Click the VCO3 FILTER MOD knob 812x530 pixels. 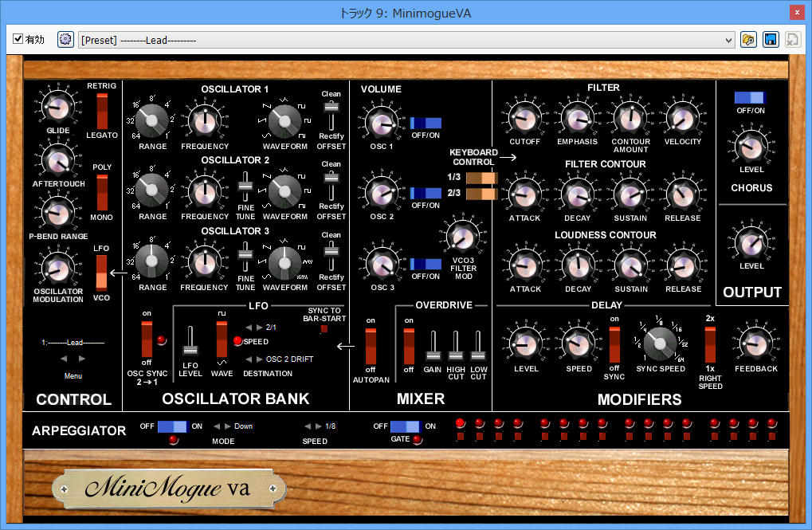(x=463, y=238)
